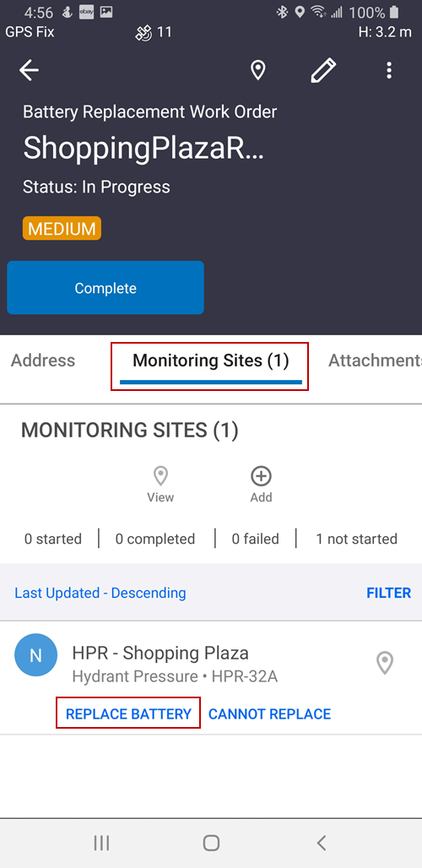
Task: Open the three-dot overflow menu
Action: tap(389, 70)
